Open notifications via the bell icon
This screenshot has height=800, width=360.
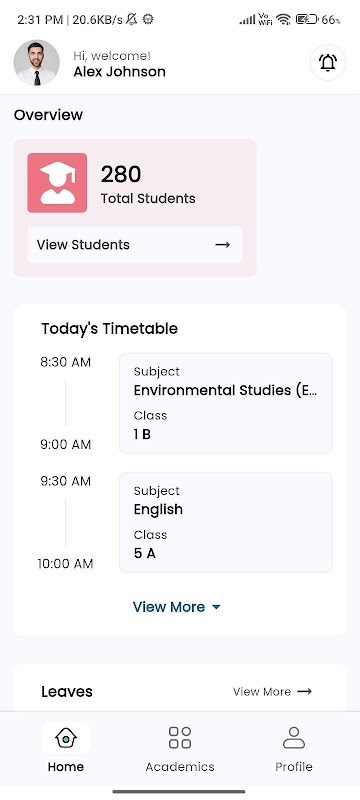click(327, 63)
